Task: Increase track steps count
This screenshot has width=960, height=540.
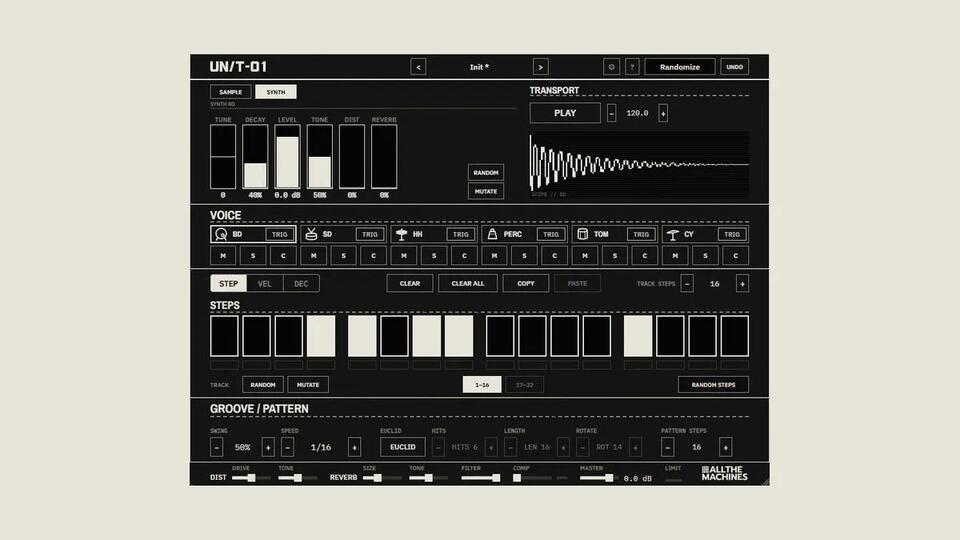Action: (742, 283)
